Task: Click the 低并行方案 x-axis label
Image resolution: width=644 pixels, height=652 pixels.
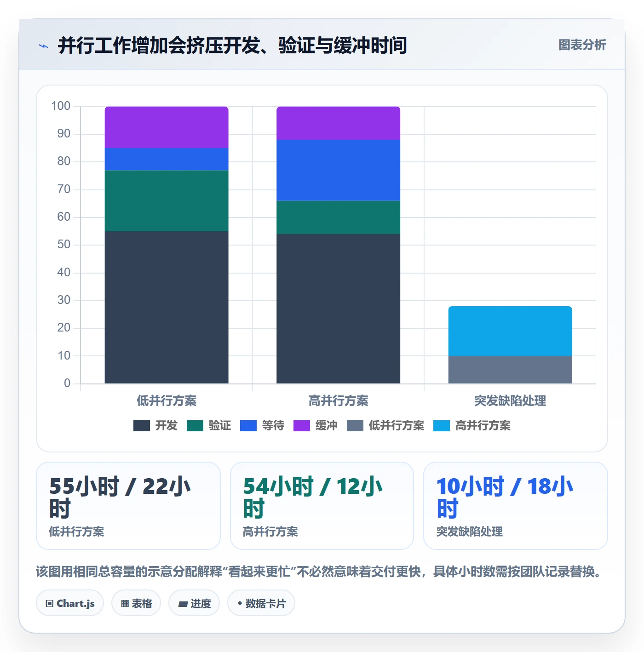Action: 167,401
